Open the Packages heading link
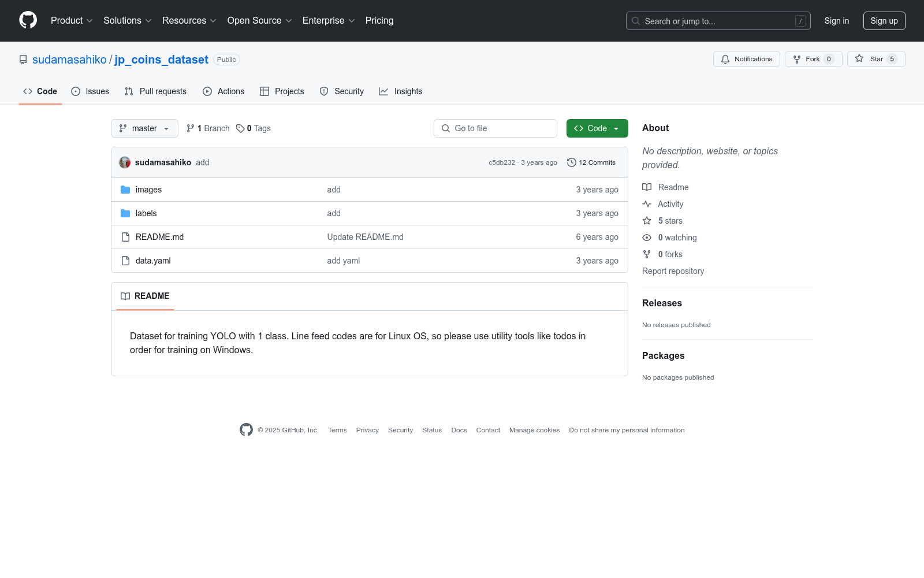The image size is (924, 578). pyautogui.click(x=663, y=356)
